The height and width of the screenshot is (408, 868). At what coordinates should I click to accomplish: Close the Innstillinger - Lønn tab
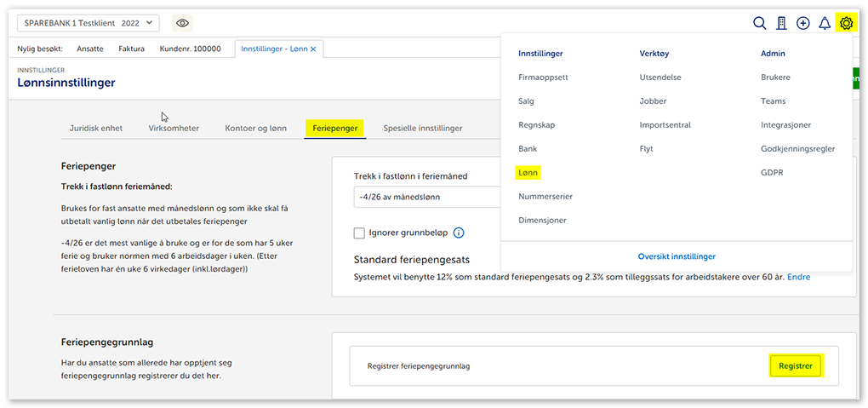313,49
